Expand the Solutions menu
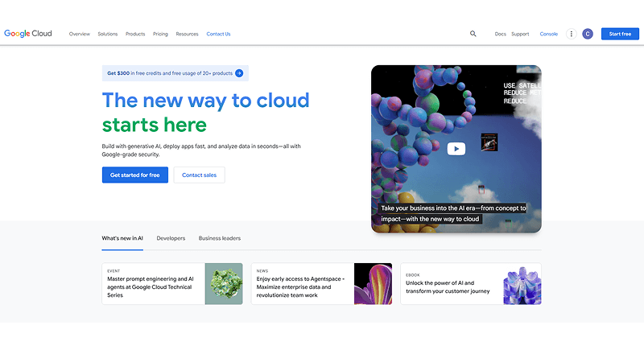The height and width of the screenshot is (358, 644). point(108,34)
